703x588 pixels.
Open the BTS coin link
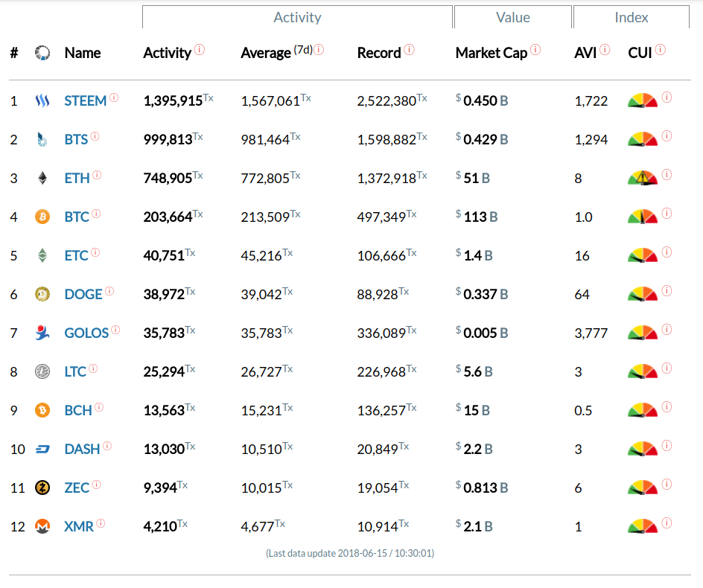click(76, 139)
